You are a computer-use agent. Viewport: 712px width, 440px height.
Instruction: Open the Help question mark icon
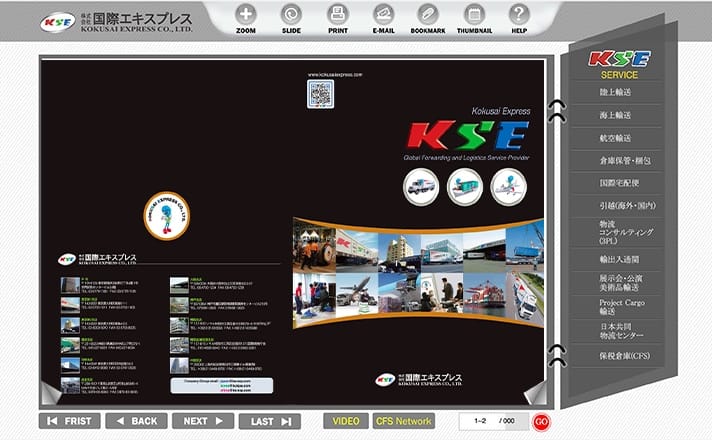coord(519,15)
